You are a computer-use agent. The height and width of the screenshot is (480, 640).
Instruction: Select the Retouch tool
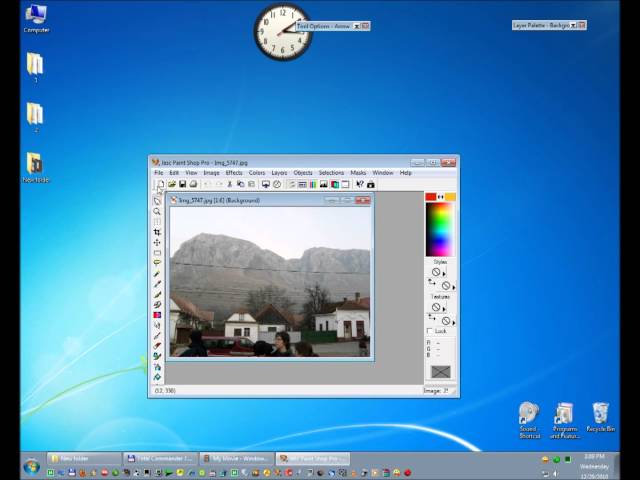point(157,325)
